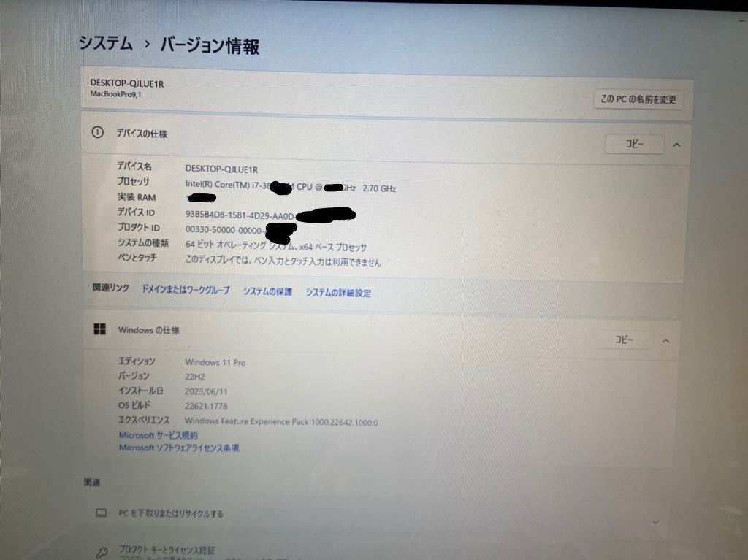This screenshot has width=748, height=560.
Task: Rename PC using この PC の名前を変更 button
Action: coord(638,99)
